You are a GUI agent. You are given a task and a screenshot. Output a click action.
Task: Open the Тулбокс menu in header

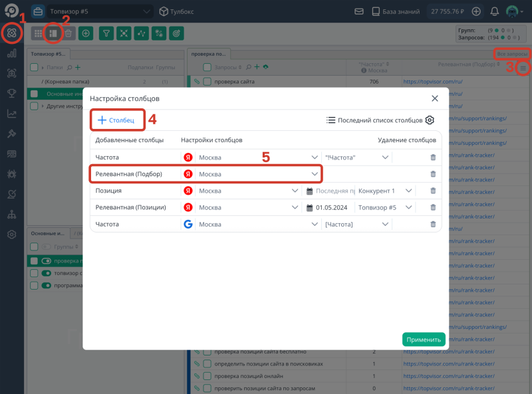176,11
